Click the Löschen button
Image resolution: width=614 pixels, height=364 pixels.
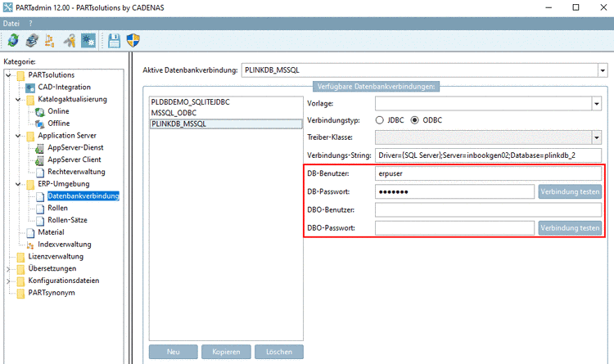coord(279,352)
